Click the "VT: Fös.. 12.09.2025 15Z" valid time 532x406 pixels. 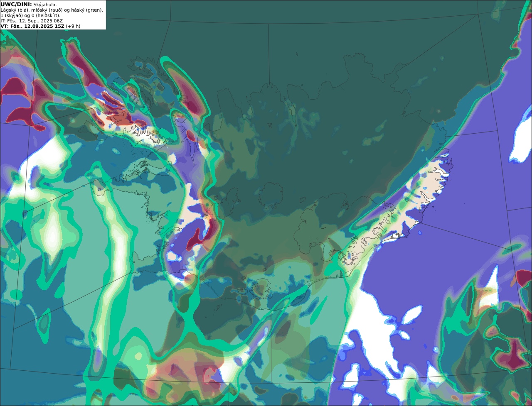pos(32,26)
